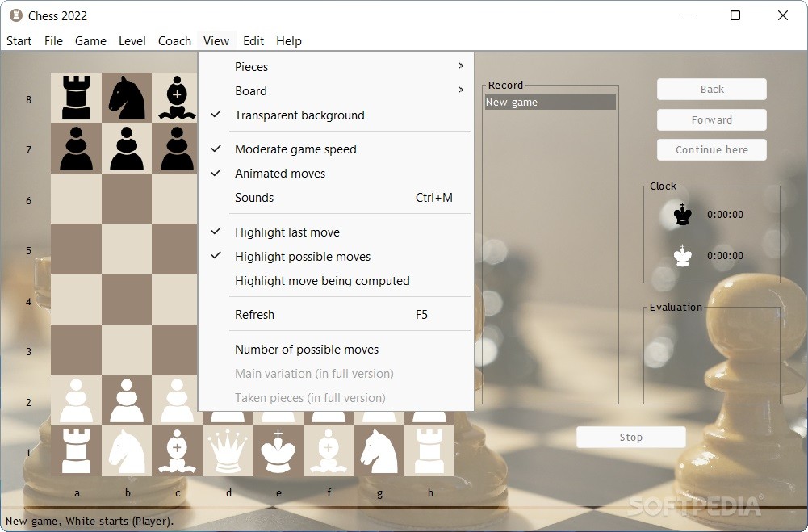Image resolution: width=808 pixels, height=532 pixels.
Task: Toggle Moderate game speed option
Action: coord(336,149)
